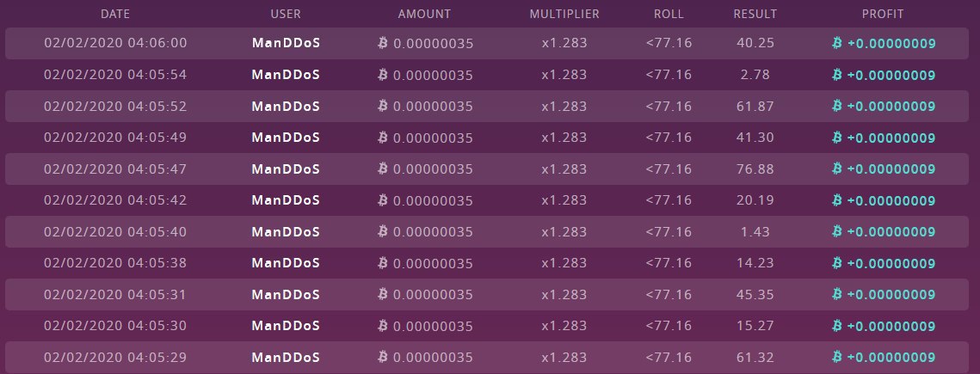Click the <77.16 roll in the 04:05:38 row
The width and height of the screenshot is (980, 374).
coord(669,263)
